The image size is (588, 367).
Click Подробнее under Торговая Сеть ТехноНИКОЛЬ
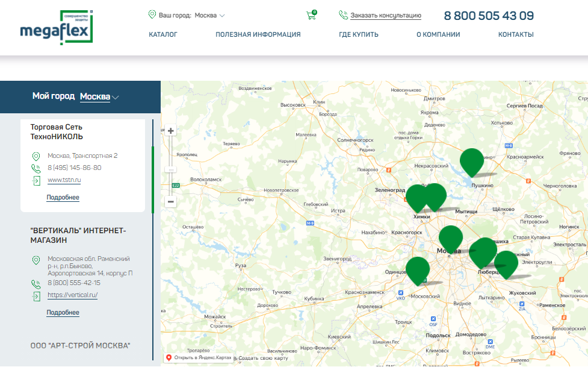pyautogui.click(x=63, y=197)
